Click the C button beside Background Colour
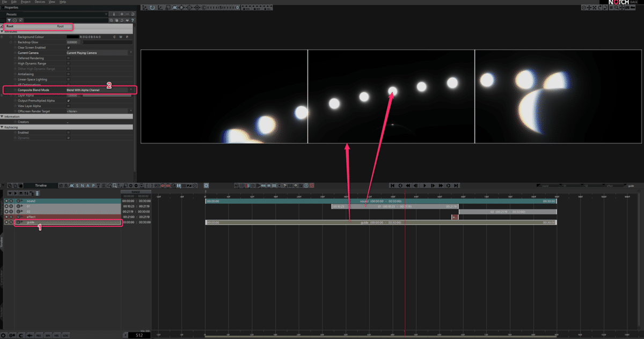 pos(114,36)
